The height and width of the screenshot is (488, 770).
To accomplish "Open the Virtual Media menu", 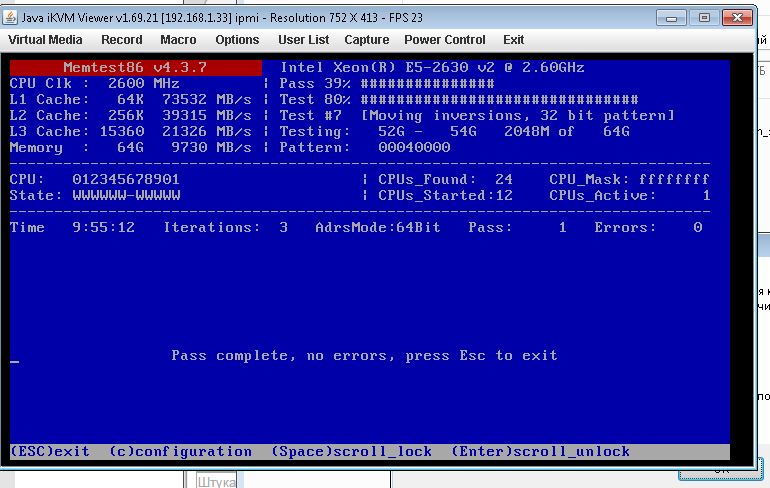I will tap(45, 40).
